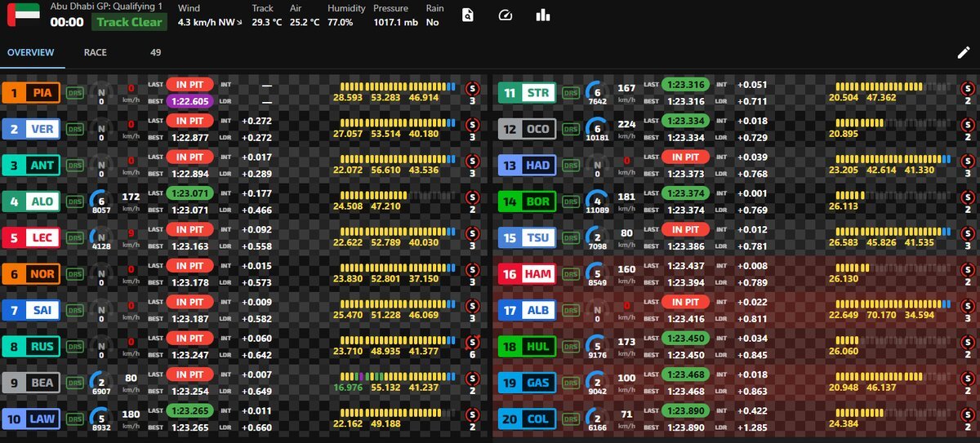This screenshot has width=980, height=443.
Task: Click green sector time 16.976 in BEA row
Action: (x=347, y=388)
